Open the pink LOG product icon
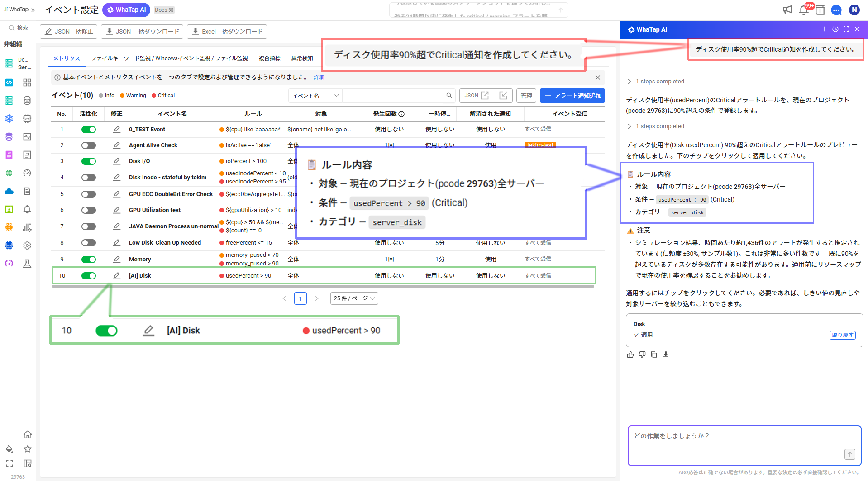Screen dimensions: 868x481 pos(9,155)
